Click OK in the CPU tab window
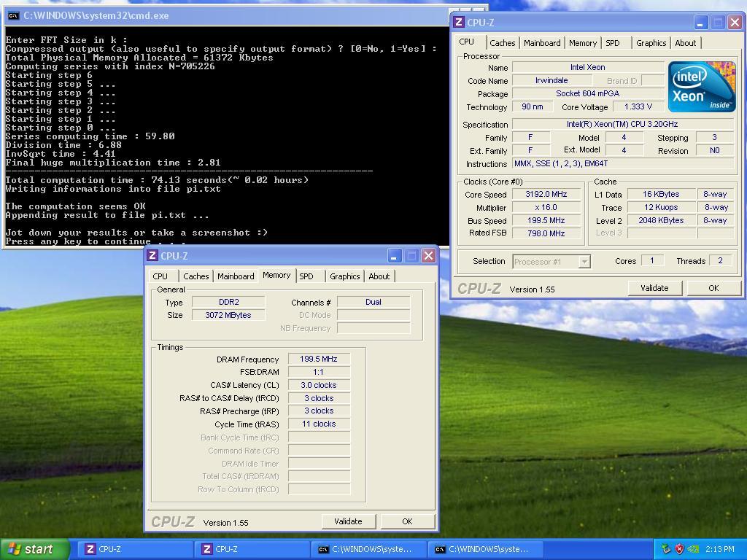 (x=713, y=288)
